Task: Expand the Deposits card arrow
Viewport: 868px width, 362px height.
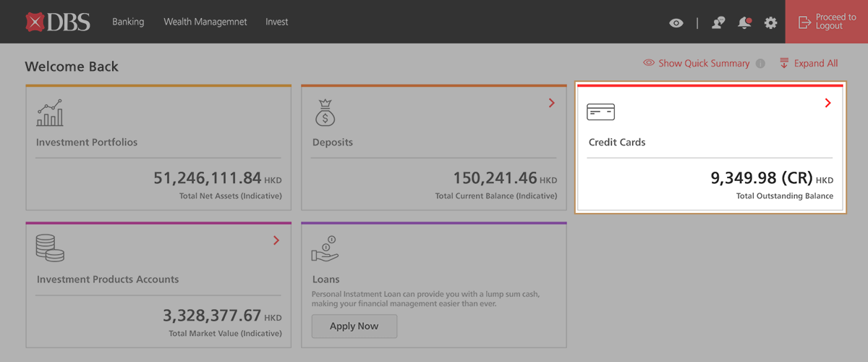Action: click(551, 104)
